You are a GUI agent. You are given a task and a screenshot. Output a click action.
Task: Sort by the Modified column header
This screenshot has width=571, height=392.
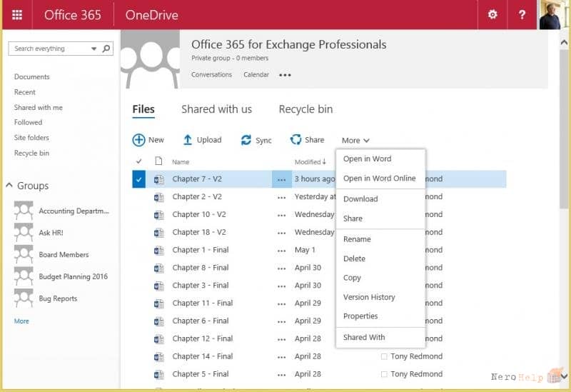click(x=310, y=162)
